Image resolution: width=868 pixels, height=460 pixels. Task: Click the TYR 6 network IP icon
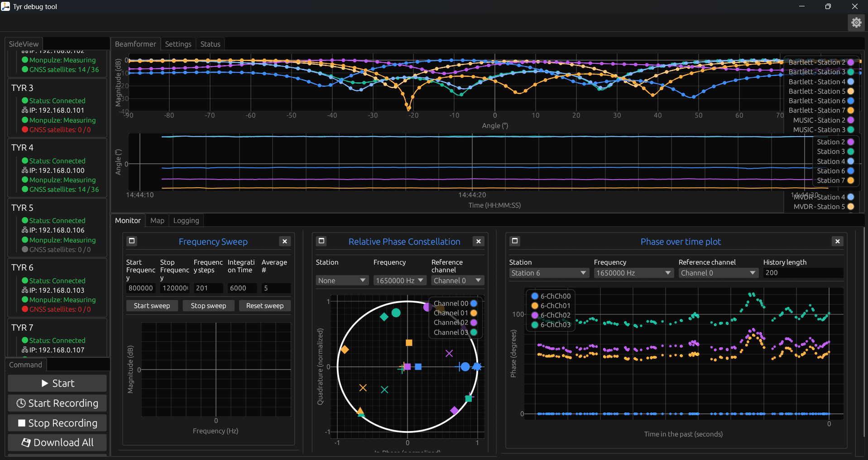pyautogui.click(x=25, y=290)
